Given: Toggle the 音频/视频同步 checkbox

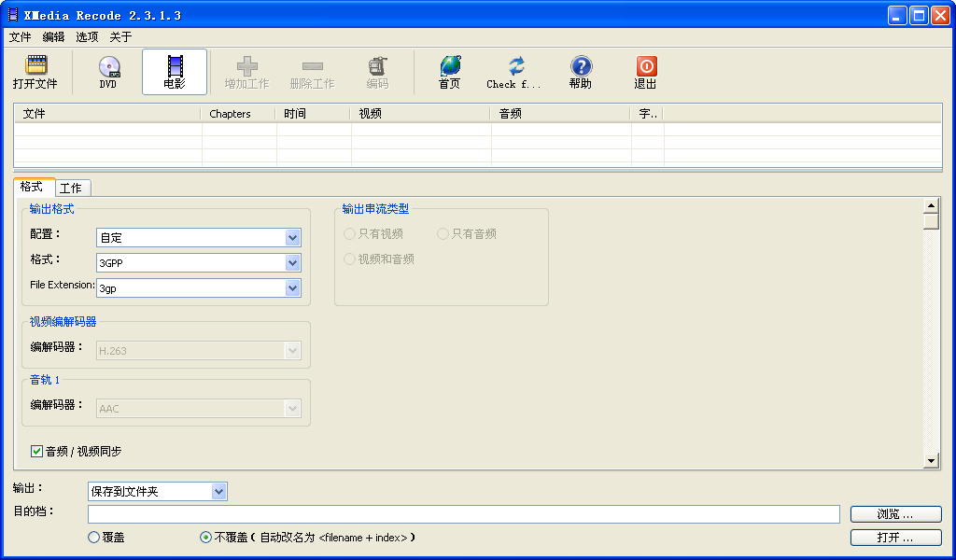Looking at the screenshot, I should 36,452.
